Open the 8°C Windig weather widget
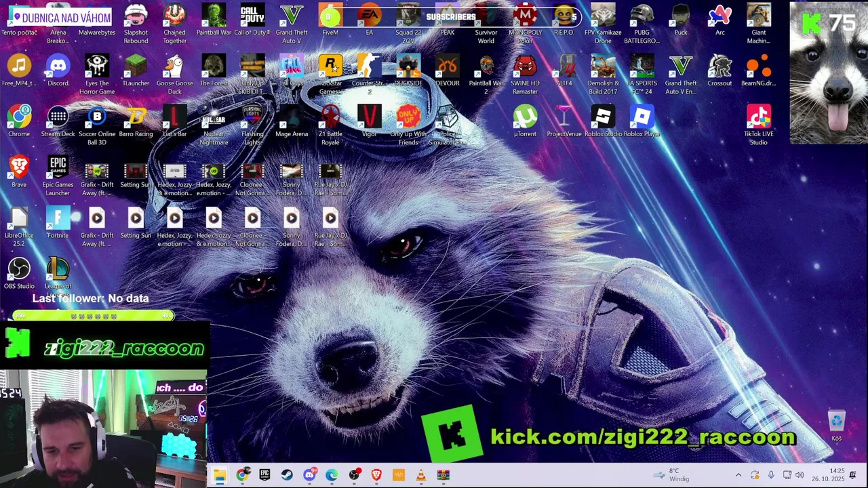The width and height of the screenshot is (868, 488). coord(671,475)
